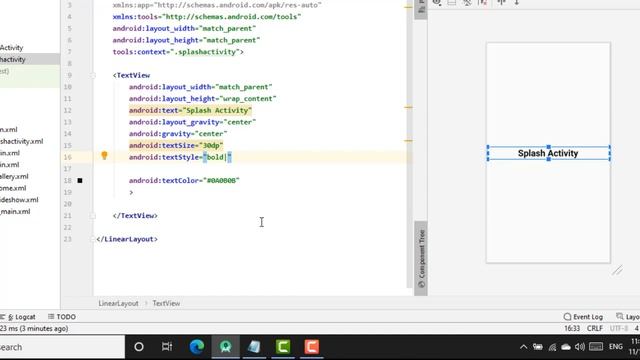The width and height of the screenshot is (640, 360).
Task: Click the black color swatch in the gutter
Action: (80, 180)
